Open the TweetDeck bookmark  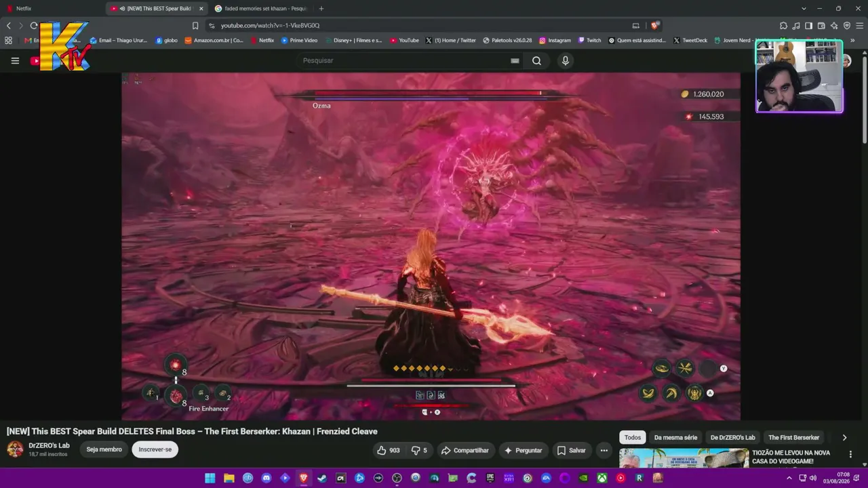690,41
